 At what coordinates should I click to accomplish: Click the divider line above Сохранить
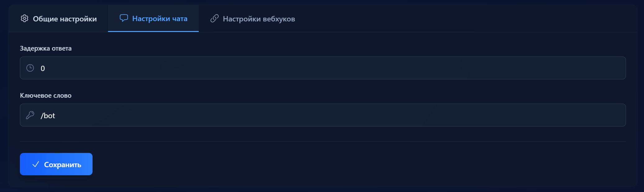(323, 141)
